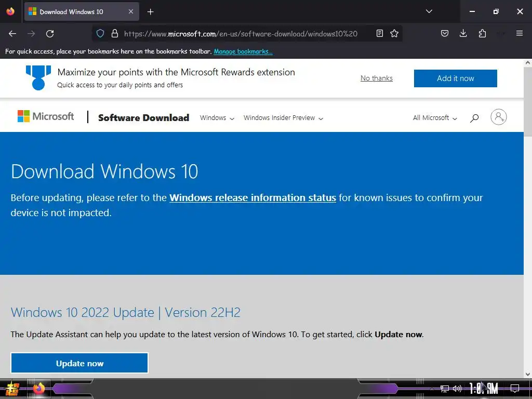Click the Windows 10 2022 Update heading
Image resolution: width=532 pixels, height=399 pixels.
[x=126, y=312]
